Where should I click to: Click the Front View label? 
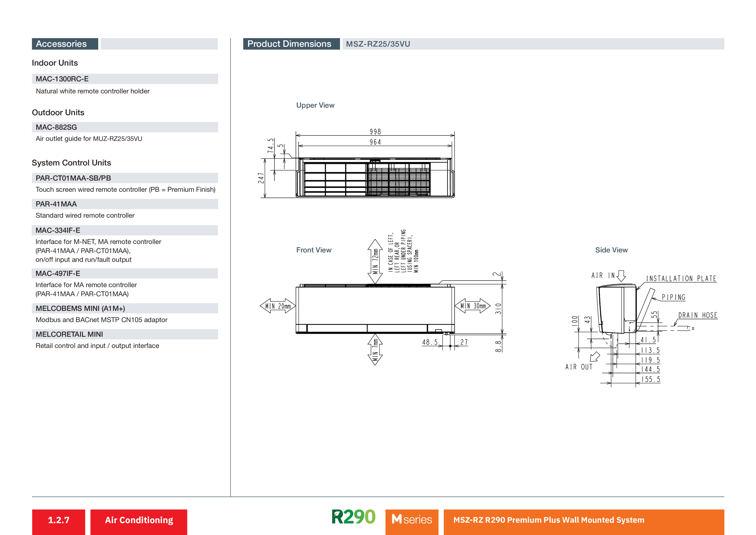[x=314, y=250]
